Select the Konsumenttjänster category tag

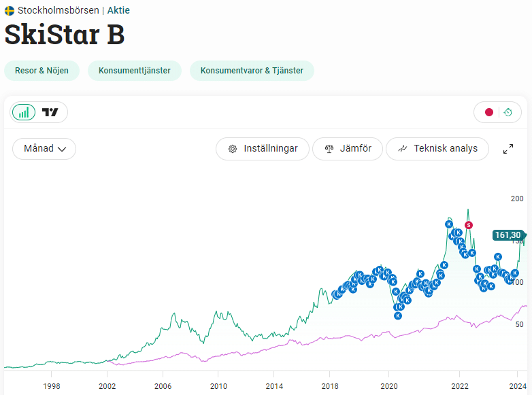click(135, 71)
